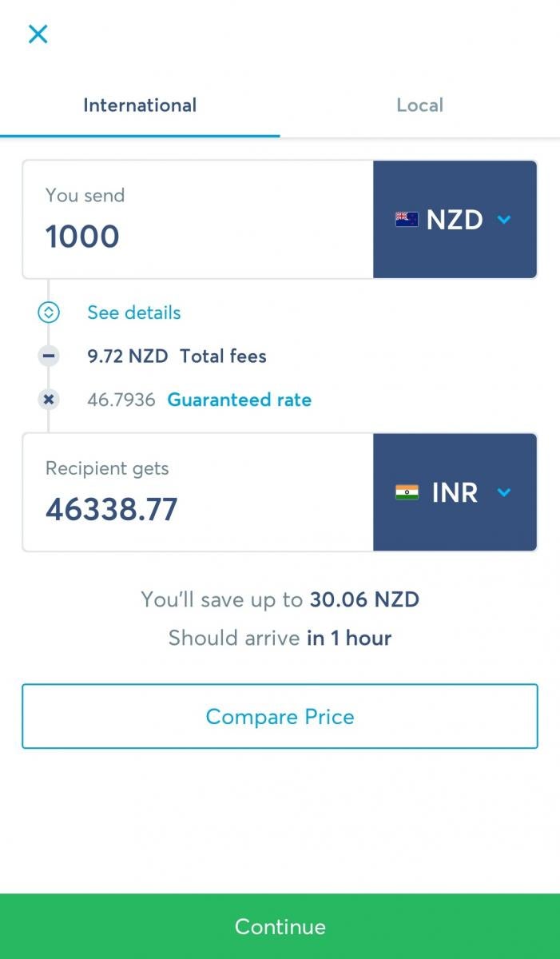Switch to the International tab
Screen dimensions: 560x959
point(140,105)
